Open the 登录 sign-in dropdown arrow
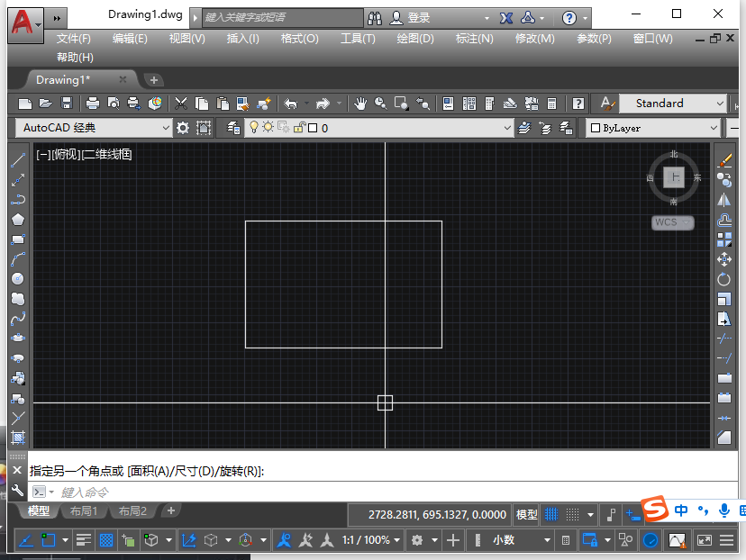This screenshot has width=746, height=560. pos(487,18)
